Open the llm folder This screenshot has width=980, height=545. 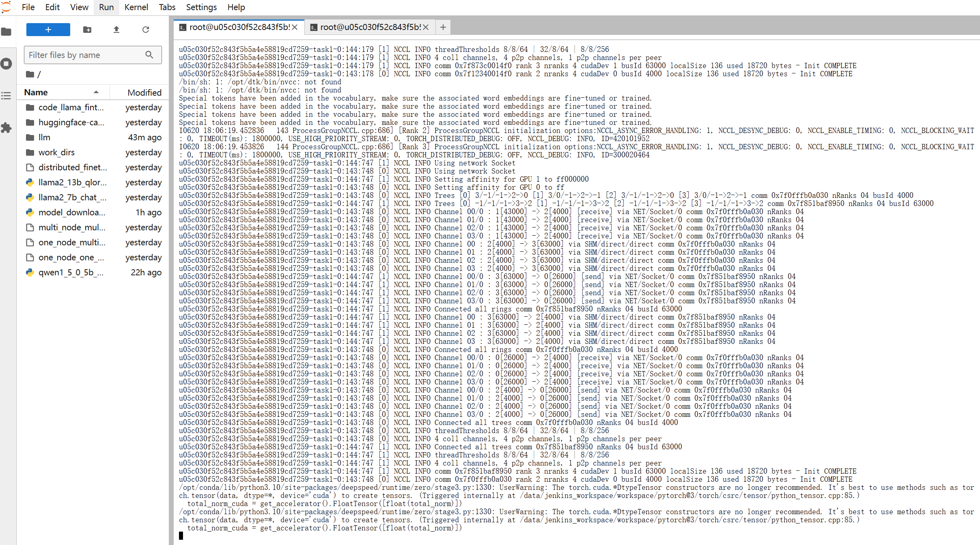[x=45, y=137]
